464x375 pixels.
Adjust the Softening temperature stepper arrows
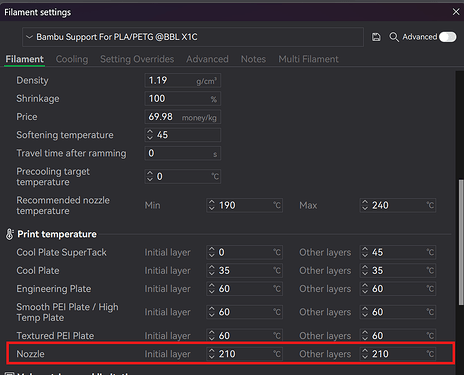pos(150,135)
